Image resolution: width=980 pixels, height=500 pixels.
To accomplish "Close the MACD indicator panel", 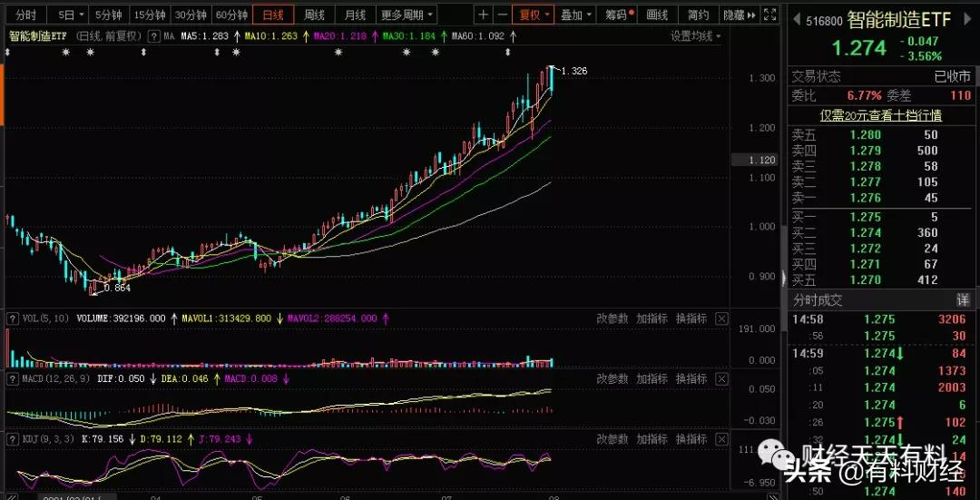I will coord(721,378).
